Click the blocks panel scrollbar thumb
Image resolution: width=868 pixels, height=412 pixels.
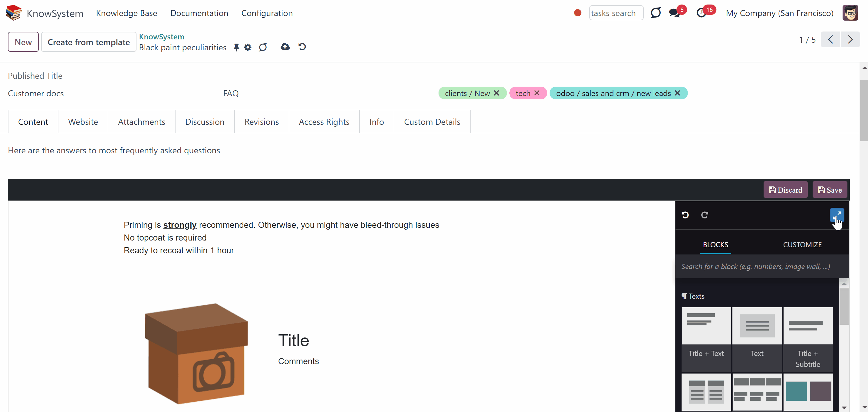(844, 306)
